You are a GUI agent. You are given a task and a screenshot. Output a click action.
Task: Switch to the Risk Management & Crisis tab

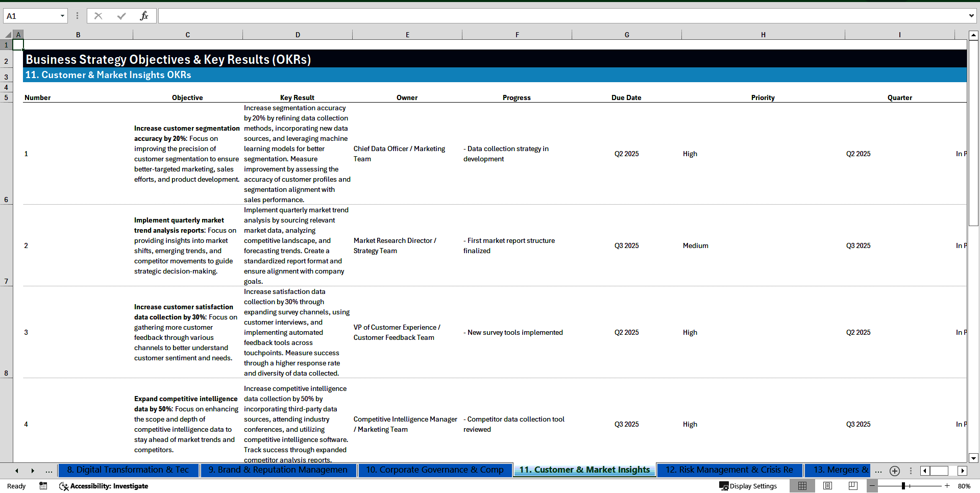tap(729, 470)
